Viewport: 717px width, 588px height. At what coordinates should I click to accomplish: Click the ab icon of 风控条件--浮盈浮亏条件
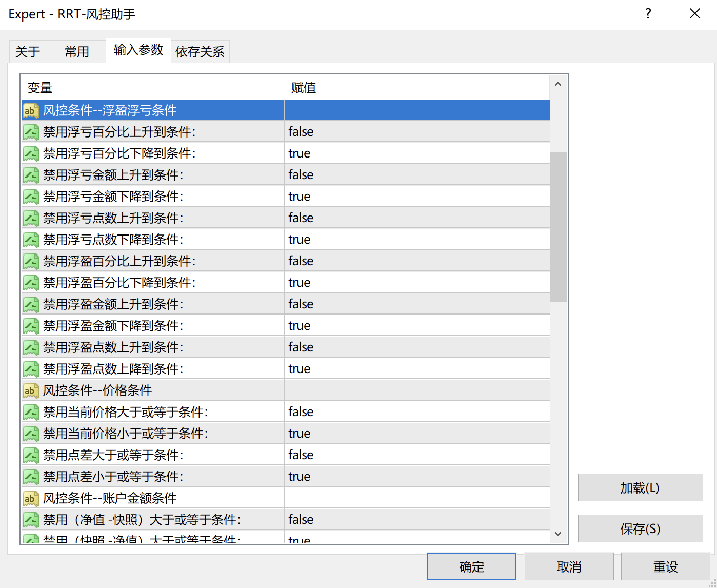coord(31,110)
